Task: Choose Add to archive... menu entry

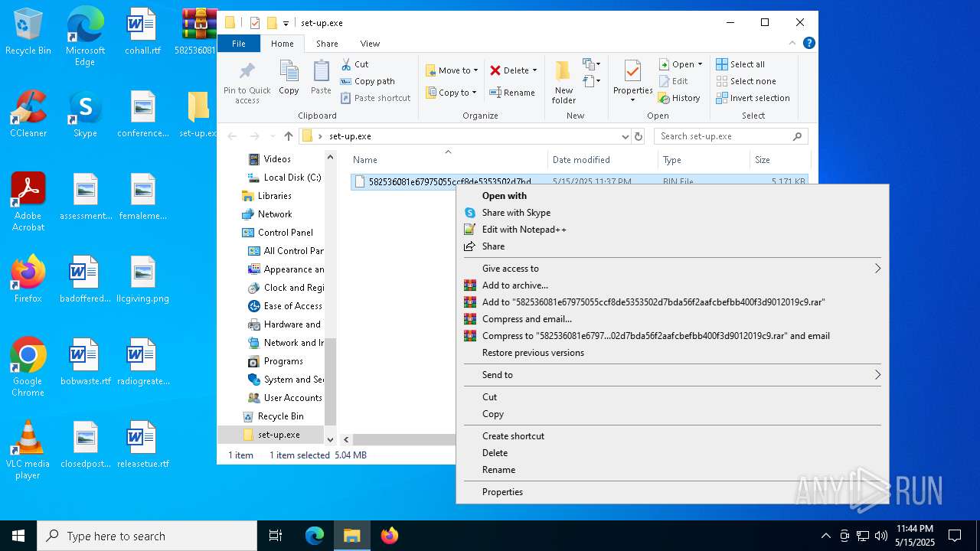Action: (x=672, y=285)
